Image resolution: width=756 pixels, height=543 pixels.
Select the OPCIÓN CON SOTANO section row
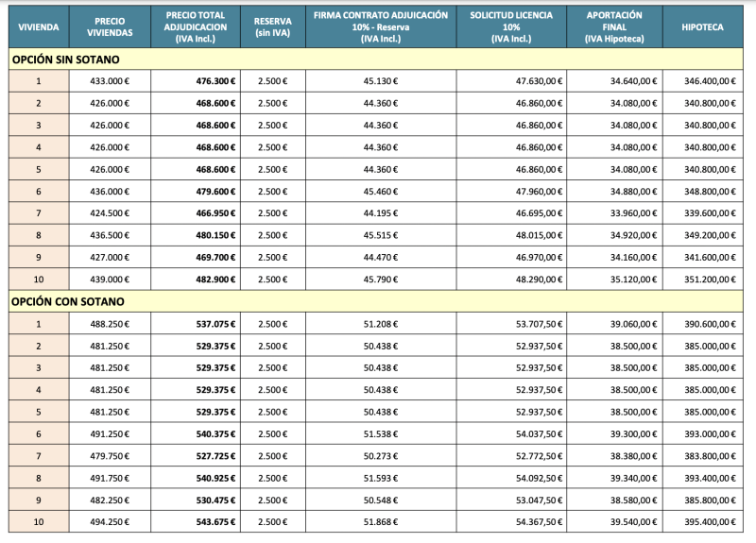click(x=375, y=301)
